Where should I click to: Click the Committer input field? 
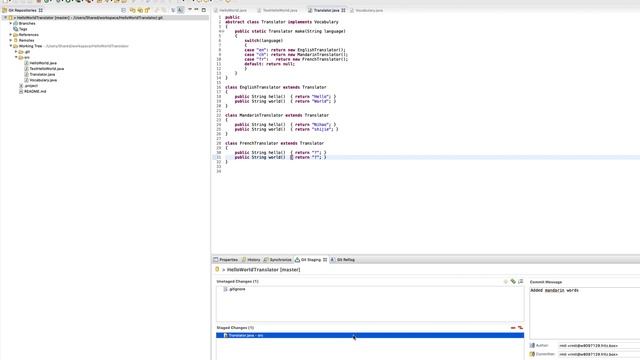tap(599, 354)
